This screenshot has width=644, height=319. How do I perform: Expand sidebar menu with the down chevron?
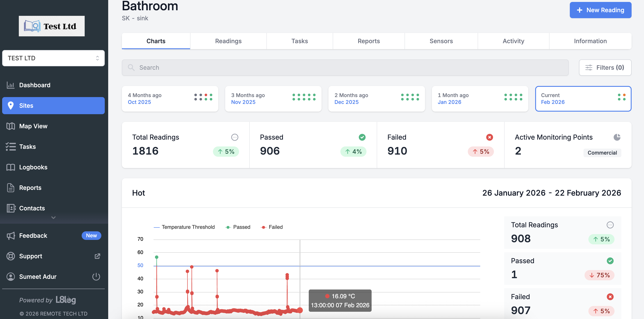[x=53, y=217]
